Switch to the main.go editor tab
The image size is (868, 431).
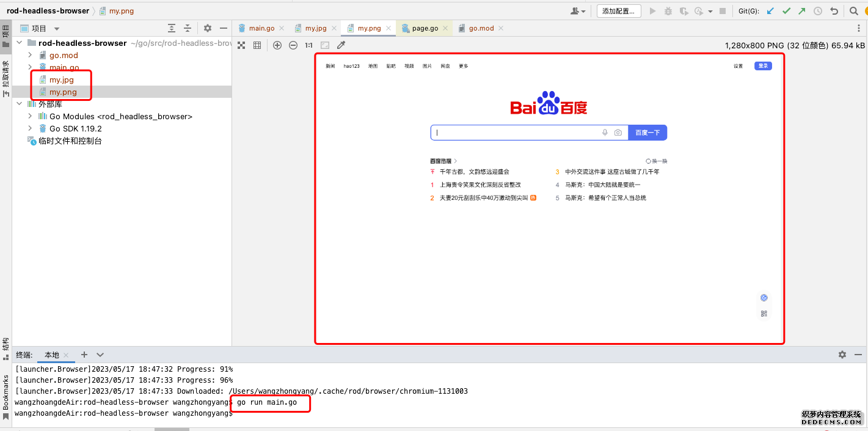click(261, 28)
